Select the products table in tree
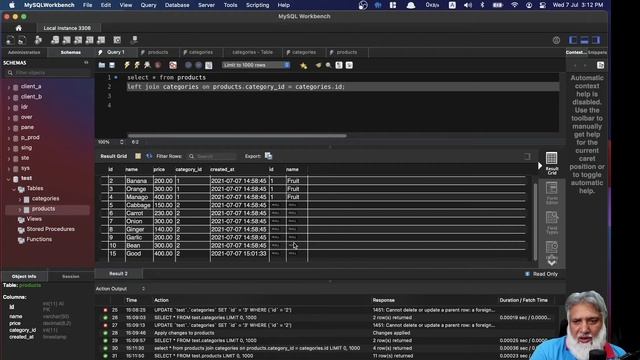Screen dimensions: 640x360 click(x=43, y=209)
